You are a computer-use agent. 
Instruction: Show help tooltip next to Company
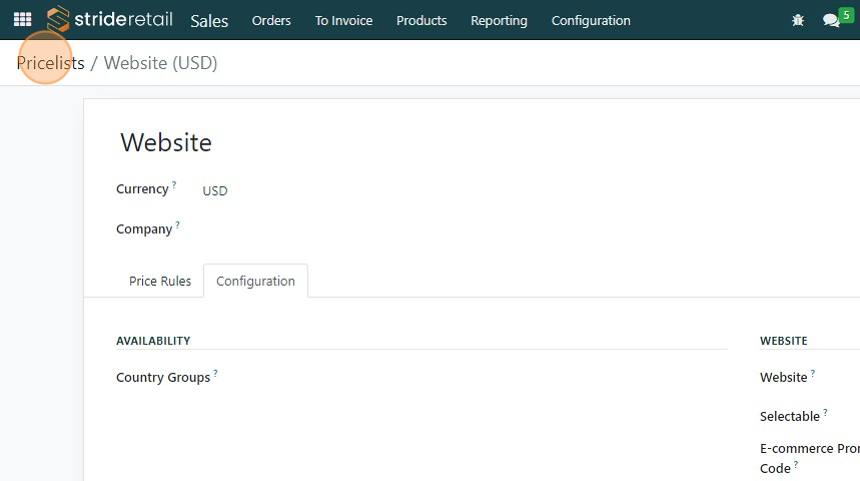[178, 225]
